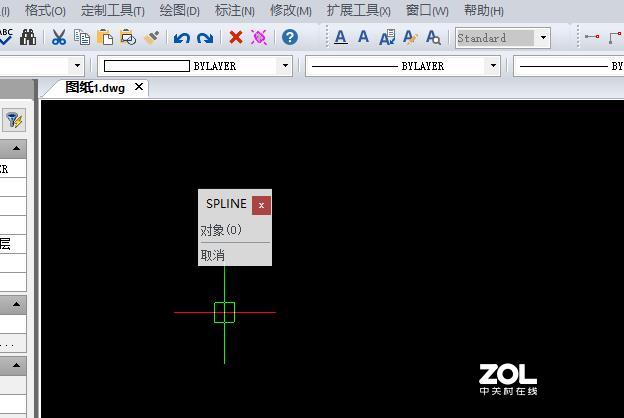This screenshot has width=624, height=418.
Task: Click the quick select funnel icon
Action: (14, 120)
